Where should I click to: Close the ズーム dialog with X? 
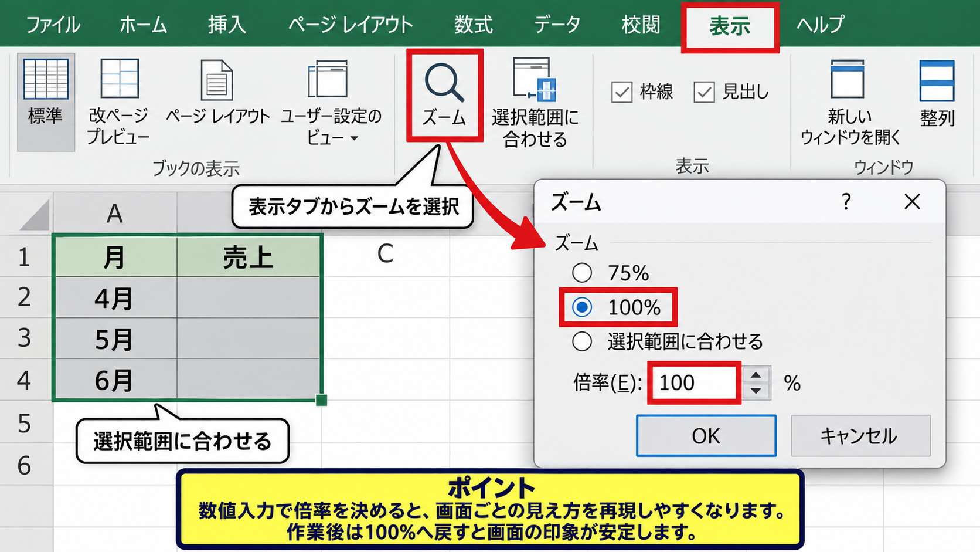[x=912, y=202]
